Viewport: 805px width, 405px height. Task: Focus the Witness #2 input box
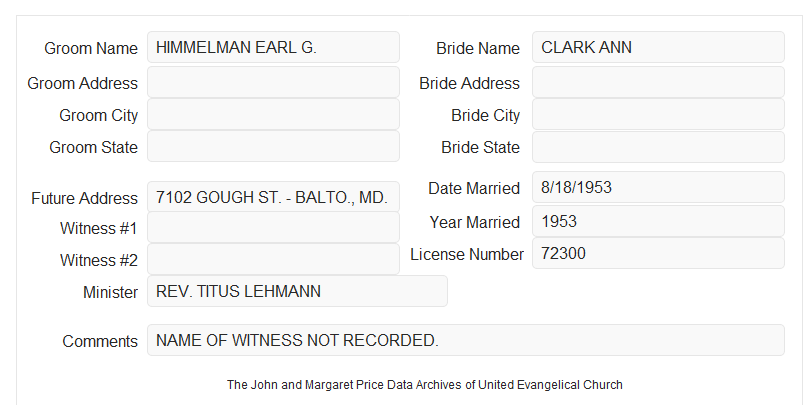pyautogui.click(x=273, y=259)
